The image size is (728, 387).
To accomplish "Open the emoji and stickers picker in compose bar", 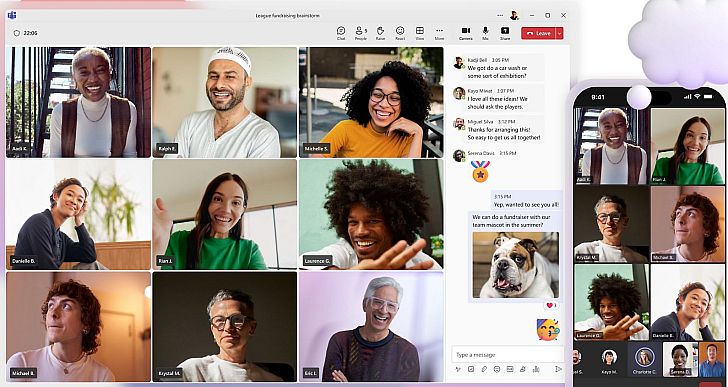I will point(497,369).
